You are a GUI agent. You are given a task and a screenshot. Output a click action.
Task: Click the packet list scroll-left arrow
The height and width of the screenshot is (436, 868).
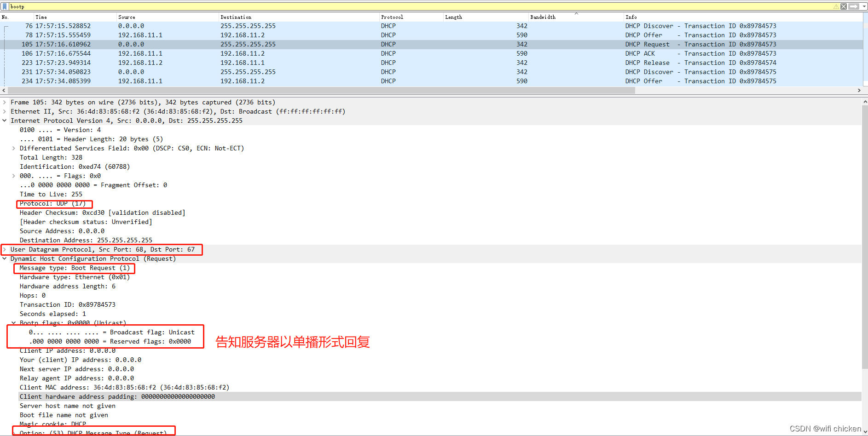(4, 91)
